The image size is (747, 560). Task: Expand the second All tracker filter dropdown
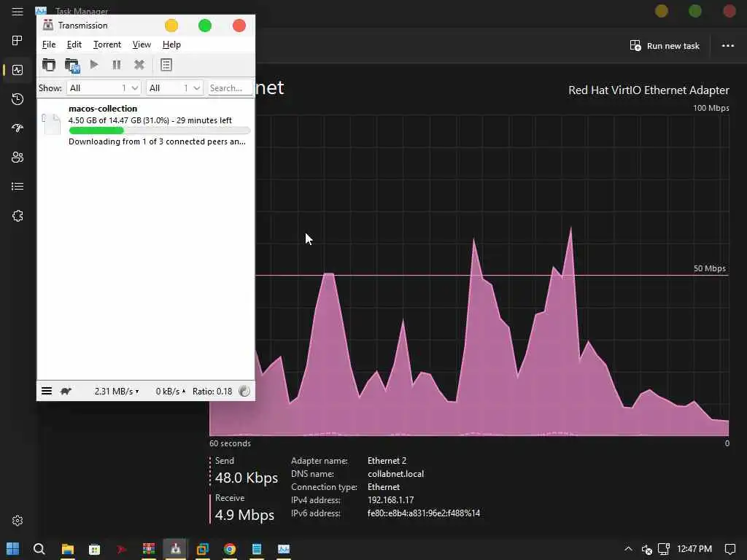(174, 88)
